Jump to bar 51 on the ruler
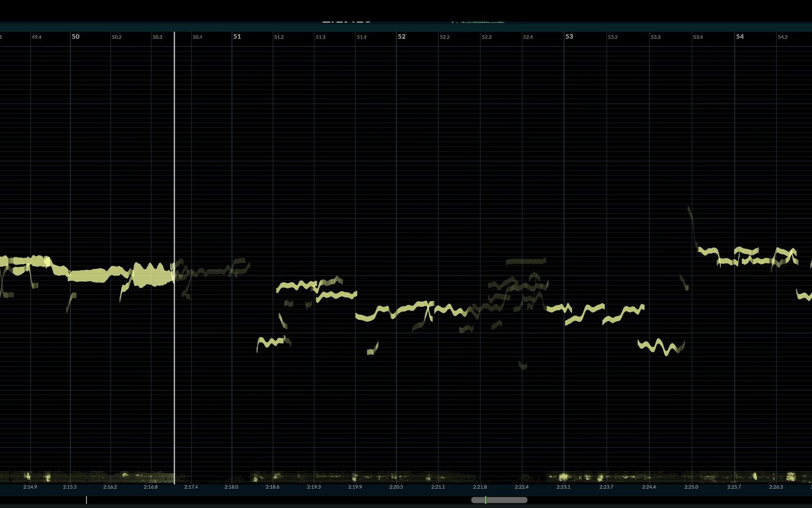The image size is (812, 508). point(237,37)
